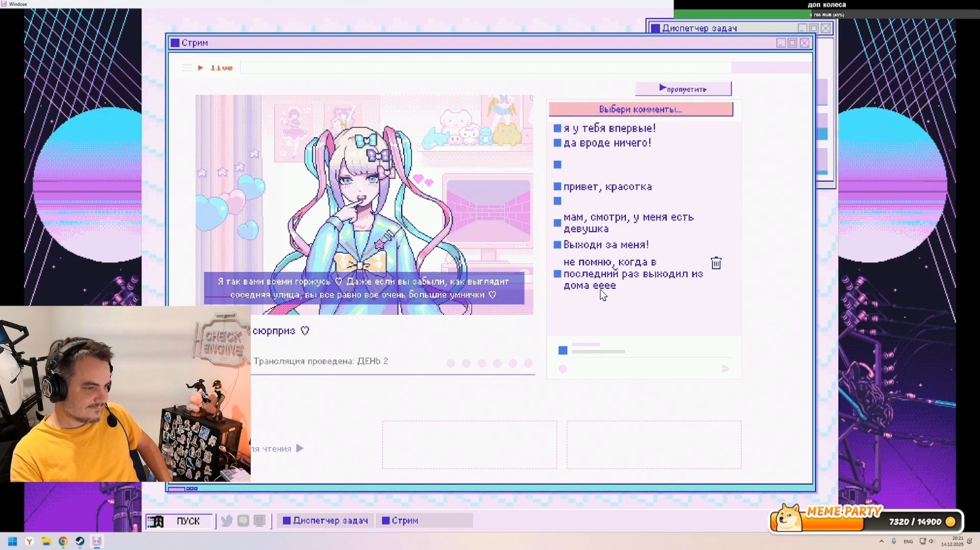Open the ПУСК start button
This screenshot has height=550, width=980.
(x=179, y=521)
